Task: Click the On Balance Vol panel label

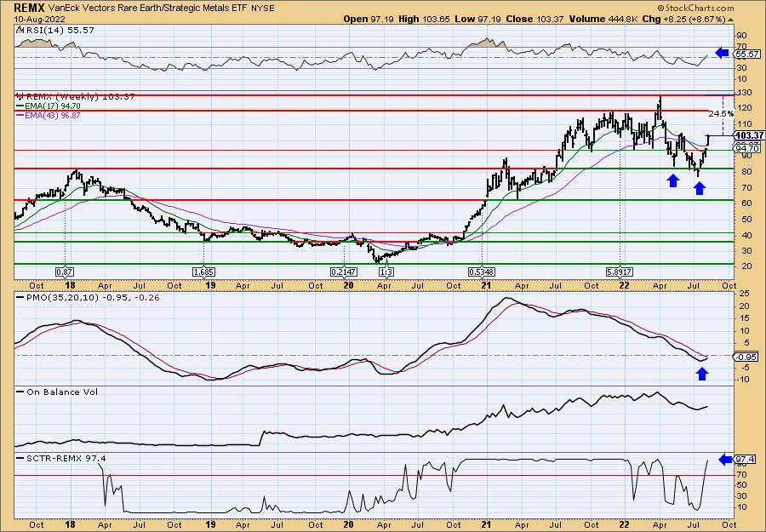Action: pyautogui.click(x=57, y=392)
